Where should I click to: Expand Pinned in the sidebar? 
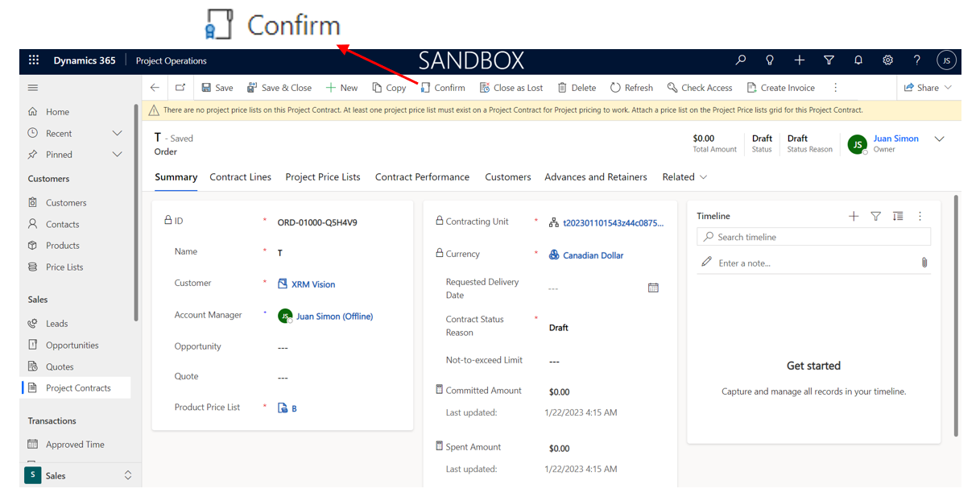click(117, 154)
